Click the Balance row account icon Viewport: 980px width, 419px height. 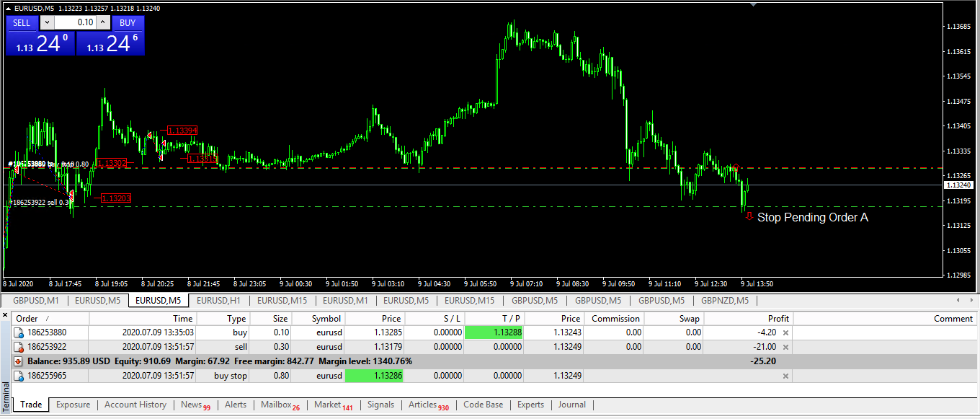19,361
